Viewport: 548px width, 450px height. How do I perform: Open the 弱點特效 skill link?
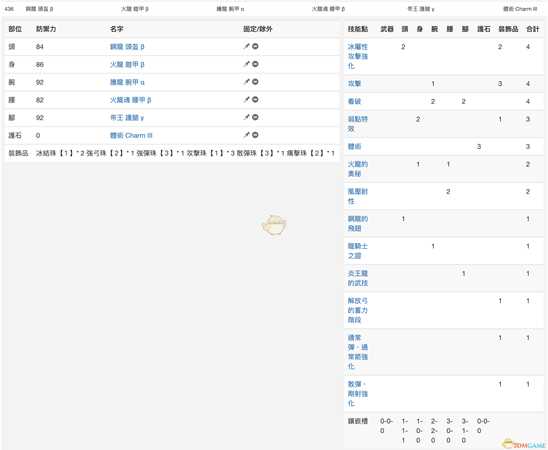coord(358,124)
